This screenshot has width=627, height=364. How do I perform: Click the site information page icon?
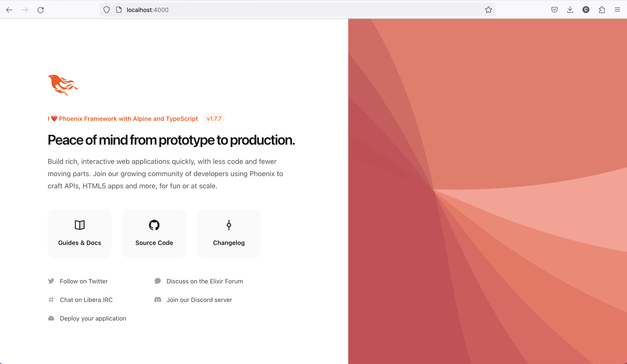tap(119, 10)
